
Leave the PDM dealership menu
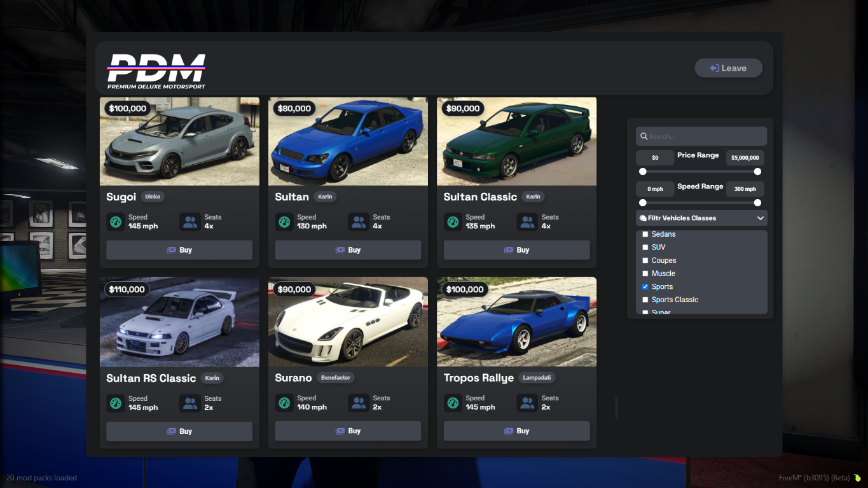[x=728, y=68]
